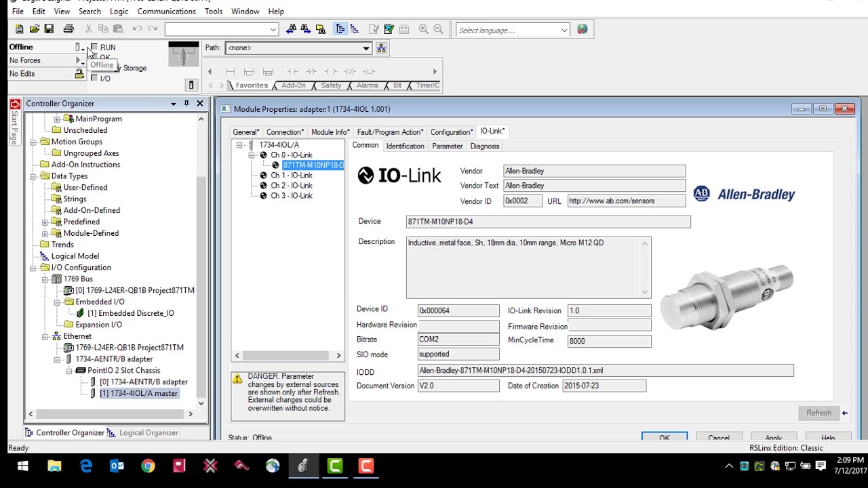Select Ch 1 - IO-Link channel
Image resolution: width=868 pixels, height=488 pixels.
pyautogui.click(x=292, y=176)
